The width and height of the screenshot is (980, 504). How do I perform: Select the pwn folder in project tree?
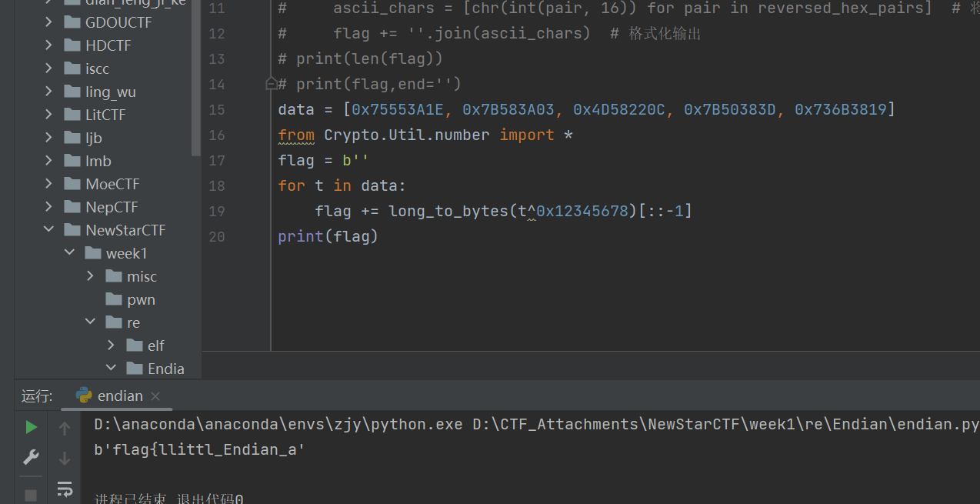click(x=141, y=299)
